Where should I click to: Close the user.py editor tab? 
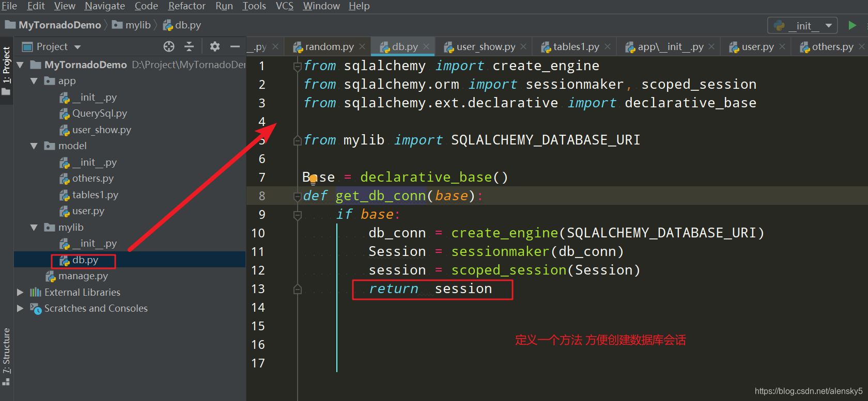(x=782, y=46)
